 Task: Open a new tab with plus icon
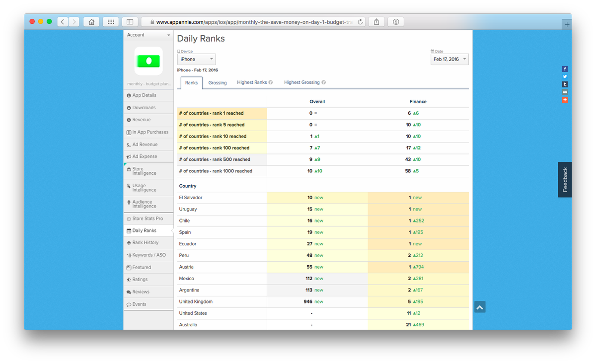point(567,24)
